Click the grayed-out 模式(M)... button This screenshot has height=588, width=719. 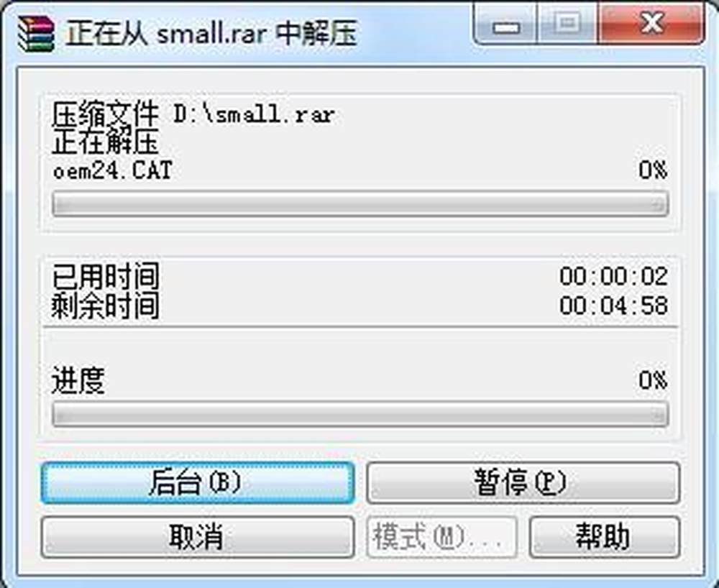(x=442, y=537)
